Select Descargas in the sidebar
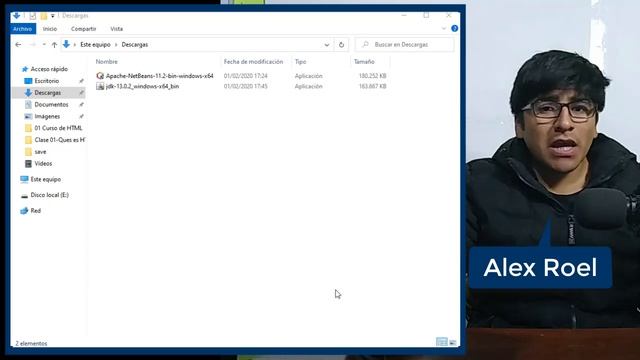The width and height of the screenshot is (640, 360). 47,93
